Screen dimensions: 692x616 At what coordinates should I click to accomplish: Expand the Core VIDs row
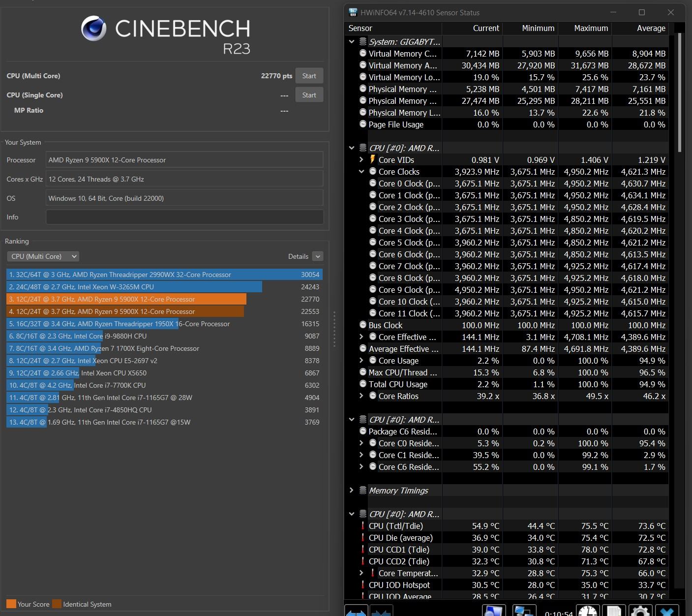[x=361, y=160]
